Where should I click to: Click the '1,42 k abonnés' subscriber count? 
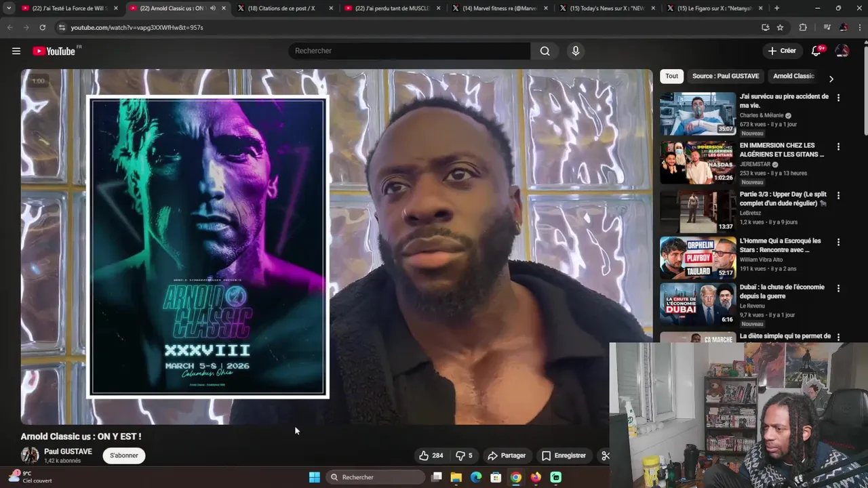[62, 461]
